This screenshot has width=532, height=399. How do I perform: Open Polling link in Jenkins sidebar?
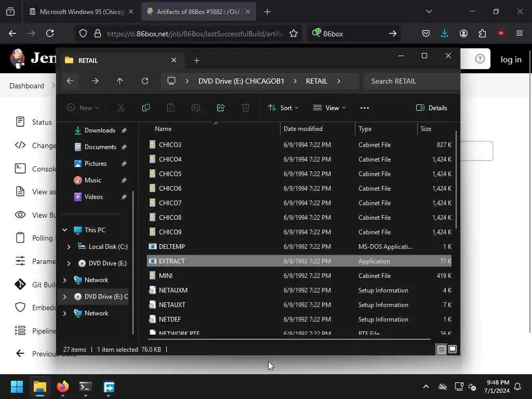pyautogui.click(x=34, y=238)
